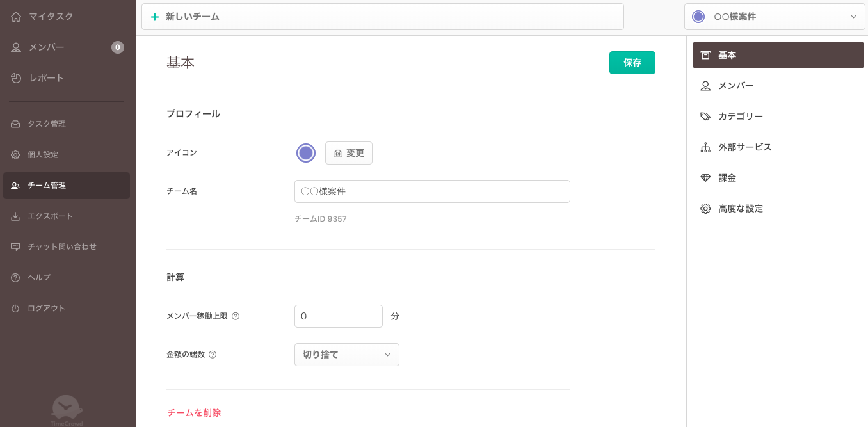Switch to the 基本 settings tab
Image resolution: width=868 pixels, height=427 pixels.
coord(778,55)
